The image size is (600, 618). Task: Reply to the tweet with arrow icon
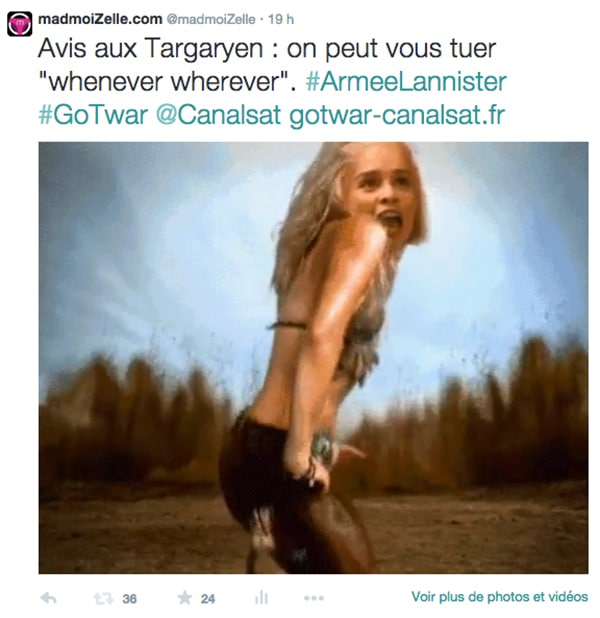coord(48,598)
